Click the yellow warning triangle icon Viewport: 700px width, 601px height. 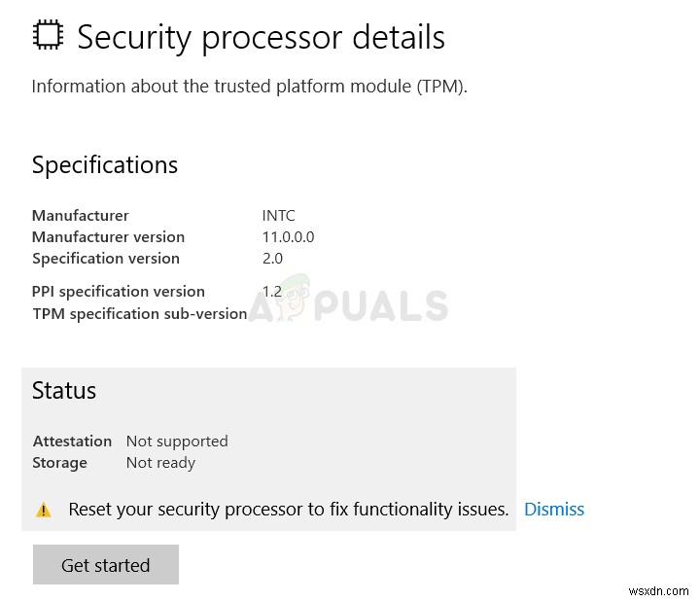point(44,510)
